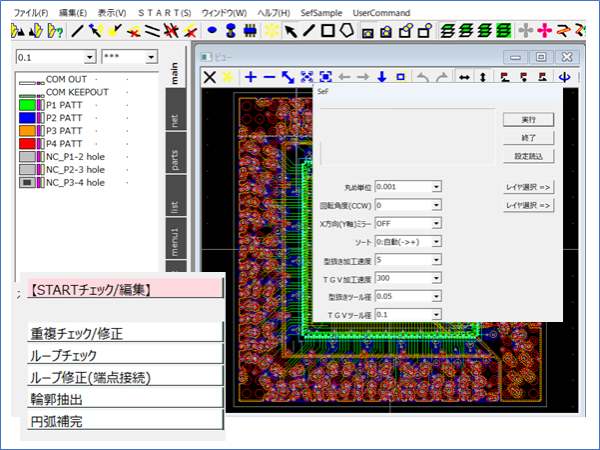The image size is (600, 450).
Task: Select the black arrow pointer tool
Action: [291, 31]
